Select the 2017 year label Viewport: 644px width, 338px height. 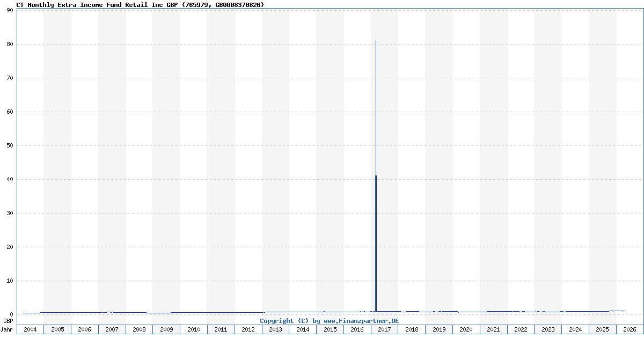pyautogui.click(x=384, y=329)
